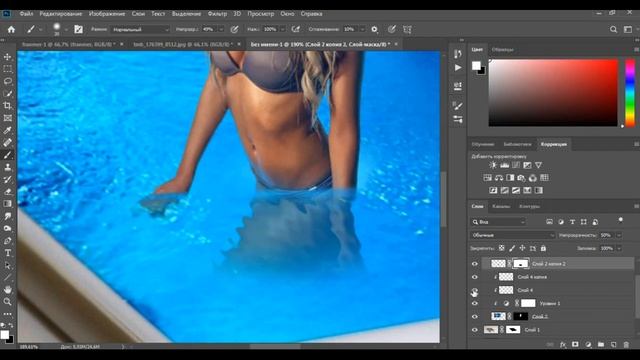Viewport: 640px width, 360px height.
Task: Toggle visibility of Уровни 1 layer
Action: click(475, 303)
